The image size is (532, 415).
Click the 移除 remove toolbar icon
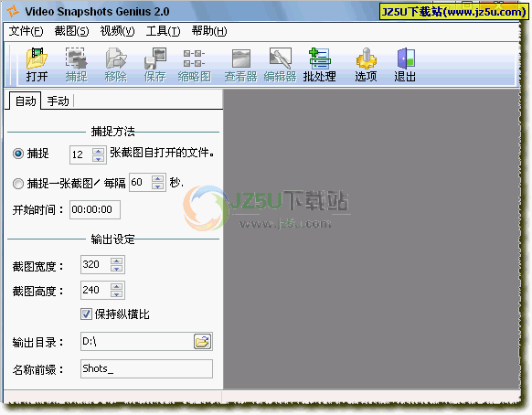pyautogui.click(x=116, y=65)
